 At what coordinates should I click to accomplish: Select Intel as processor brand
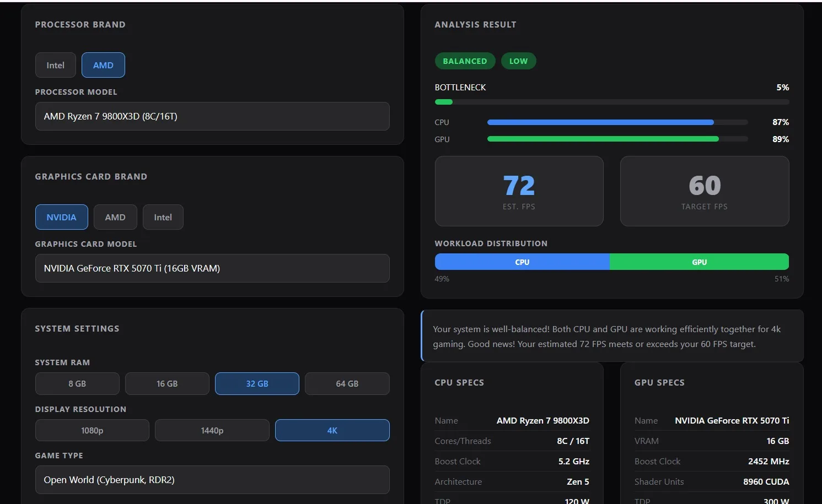pos(56,65)
